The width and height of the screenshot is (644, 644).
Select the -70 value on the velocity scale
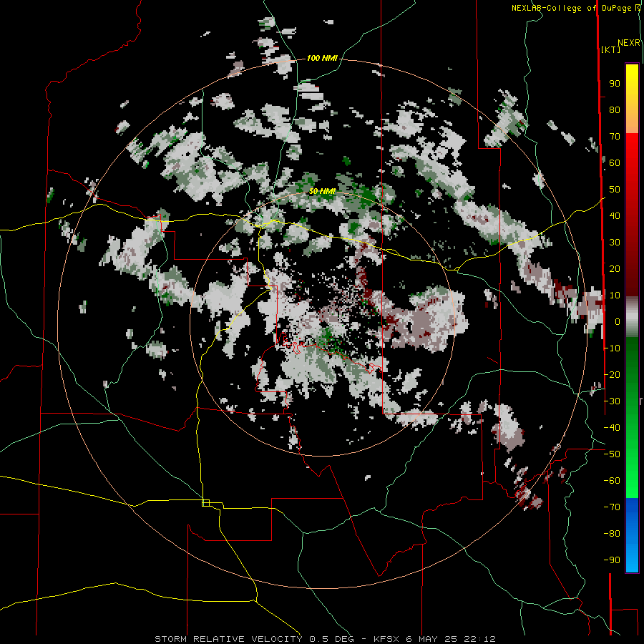612,507
